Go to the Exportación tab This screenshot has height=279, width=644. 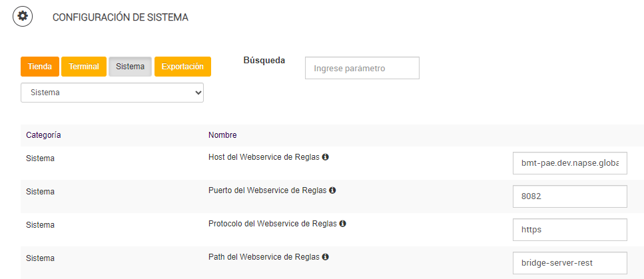(182, 67)
